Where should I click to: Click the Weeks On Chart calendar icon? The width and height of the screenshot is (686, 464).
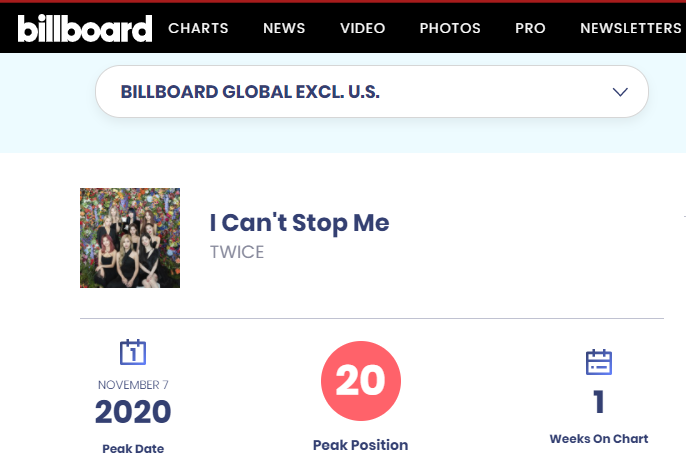598,361
